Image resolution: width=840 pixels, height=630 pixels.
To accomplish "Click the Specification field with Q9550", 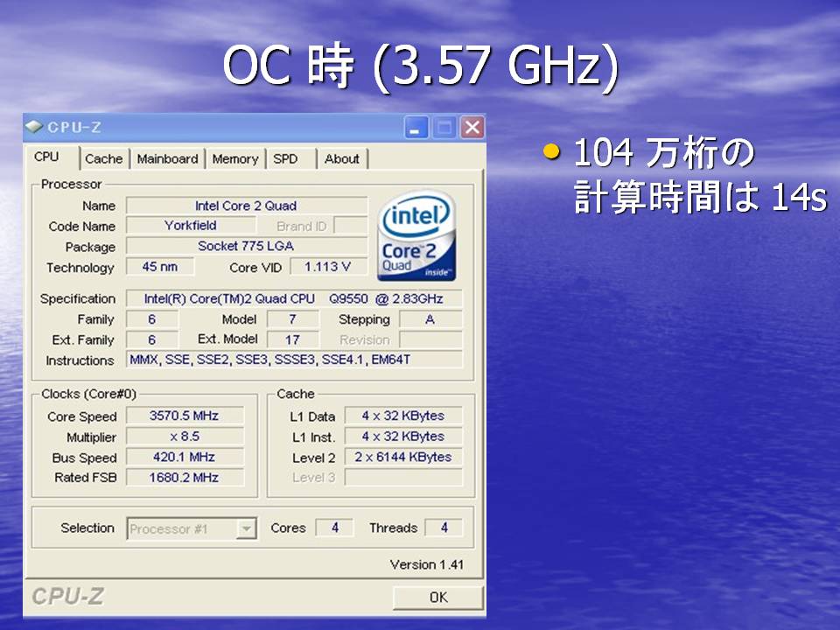I will 294,298.
